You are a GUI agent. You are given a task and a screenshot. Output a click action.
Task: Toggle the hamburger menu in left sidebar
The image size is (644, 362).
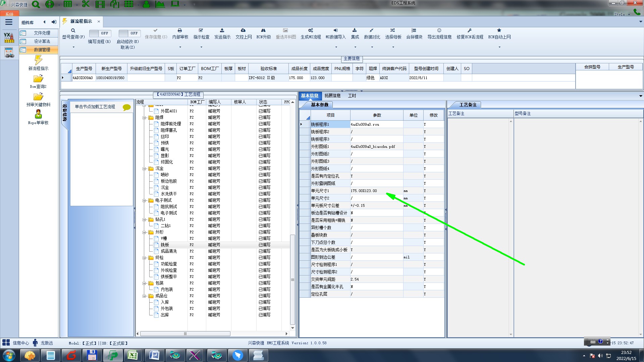click(x=9, y=22)
